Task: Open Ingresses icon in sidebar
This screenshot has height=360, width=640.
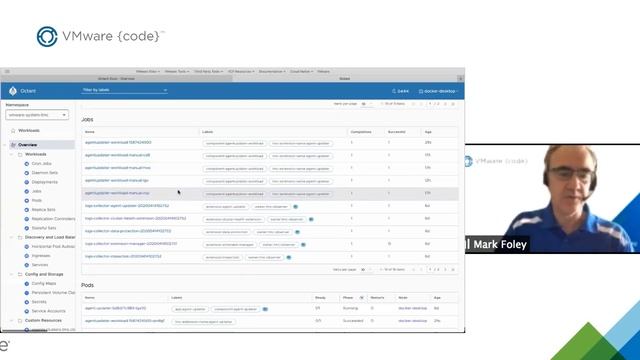Action: click(27, 256)
